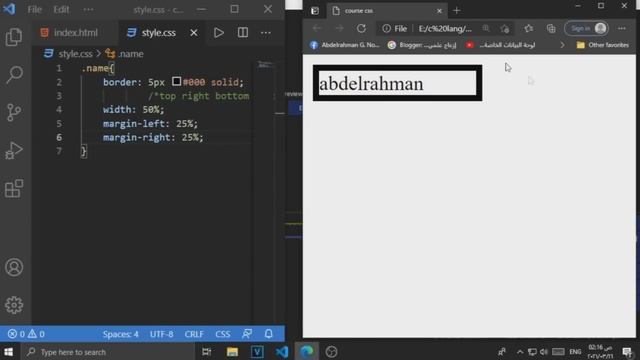Viewport: 640px width, 360px height.
Task: Open the Manage gear menu
Action: tap(14, 305)
